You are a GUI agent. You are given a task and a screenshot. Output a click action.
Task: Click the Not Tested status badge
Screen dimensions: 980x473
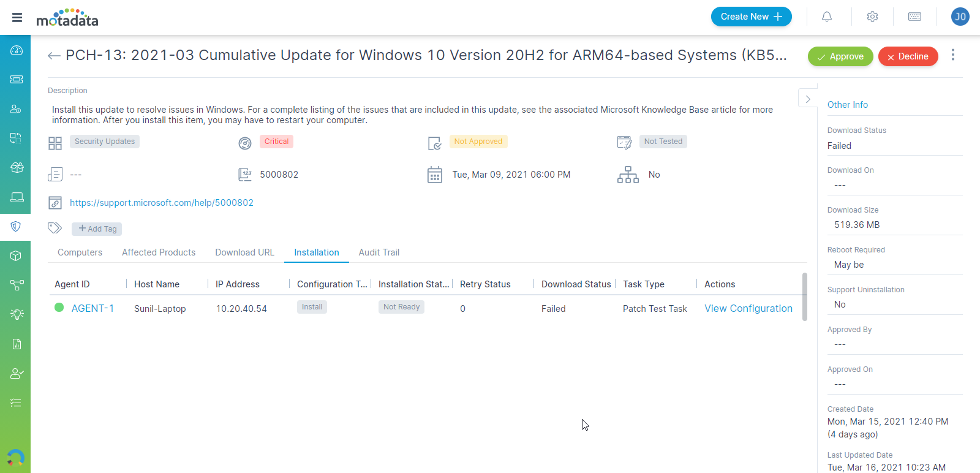coord(663,142)
